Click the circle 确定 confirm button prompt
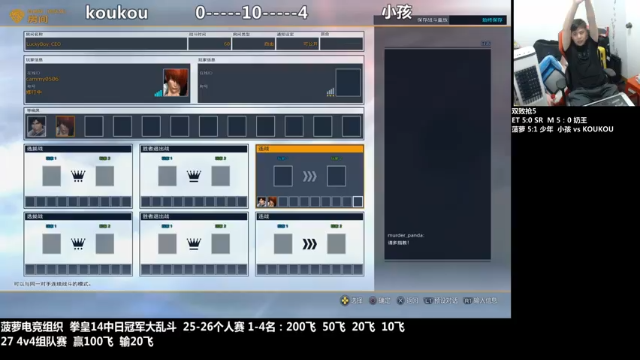Image resolution: width=640 pixels, height=360 pixels. coord(380,301)
